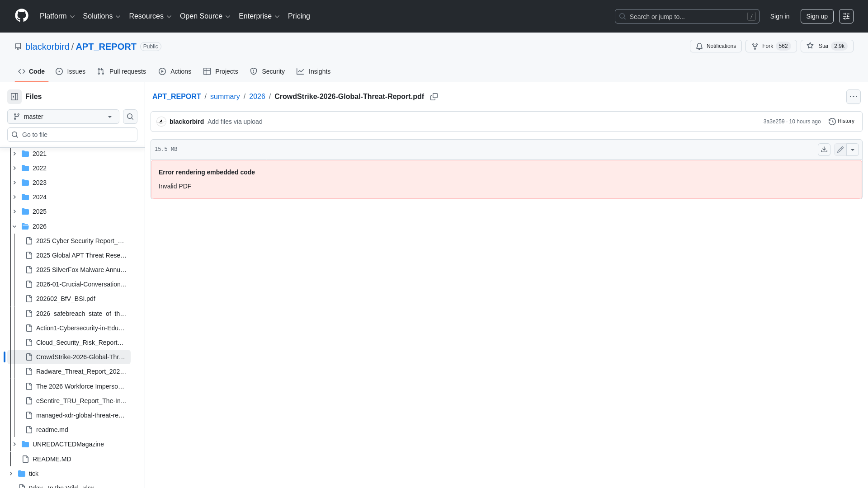Click the GitHub logo octocat icon
The height and width of the screenshot is (488, 868).
(21, 16)
